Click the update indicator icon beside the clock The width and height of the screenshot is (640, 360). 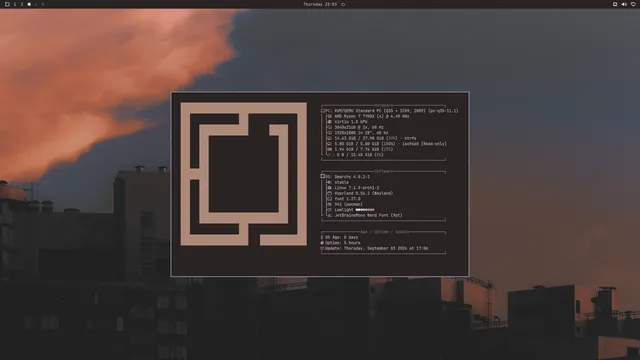[x=343, y=4]
